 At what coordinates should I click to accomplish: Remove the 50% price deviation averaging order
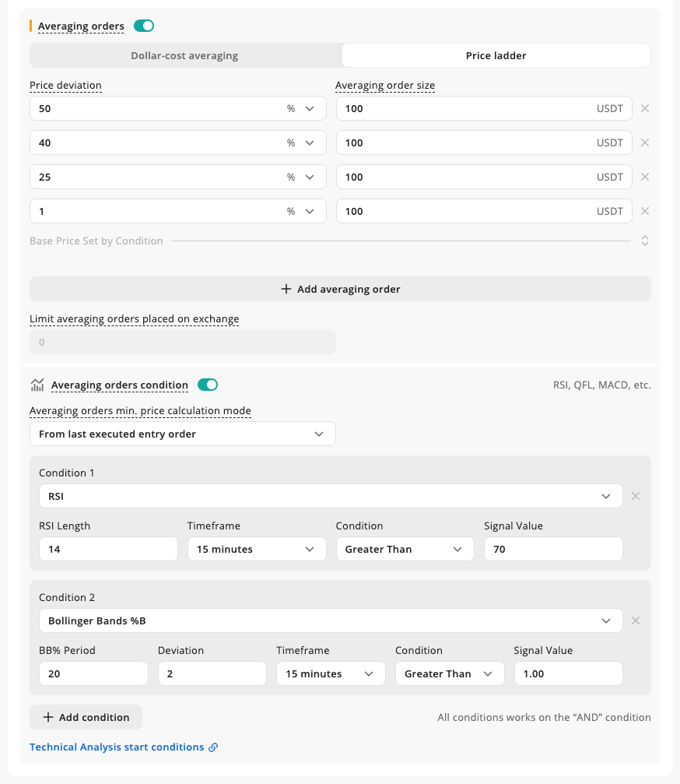point(645,108)
